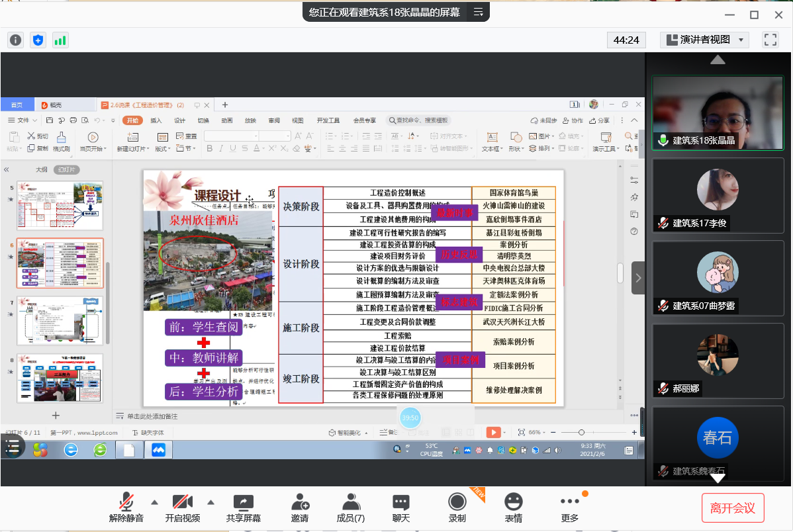Expand audio options arrow beside the microphone
Image resolution: width=793 pixels, height=532 pixels.
point(154,501)
